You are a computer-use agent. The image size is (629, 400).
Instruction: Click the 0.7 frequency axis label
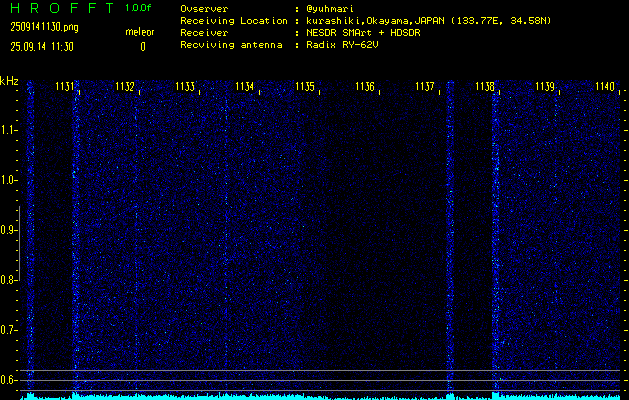[x=8, y=330]
